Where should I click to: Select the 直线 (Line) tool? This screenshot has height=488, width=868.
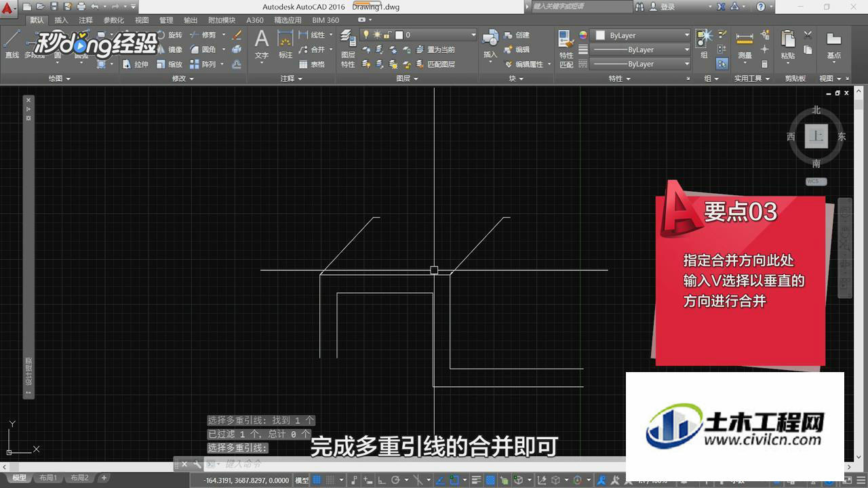(x=12, y=45)
